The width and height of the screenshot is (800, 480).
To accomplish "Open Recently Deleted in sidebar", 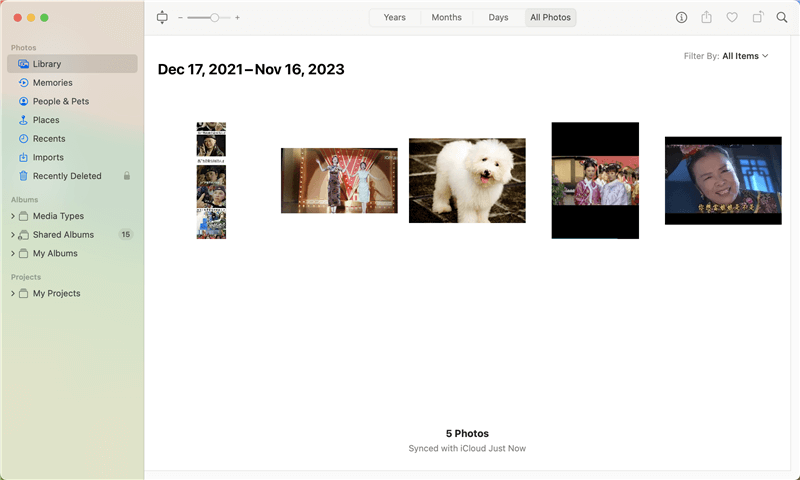I will tap(67, 176).
